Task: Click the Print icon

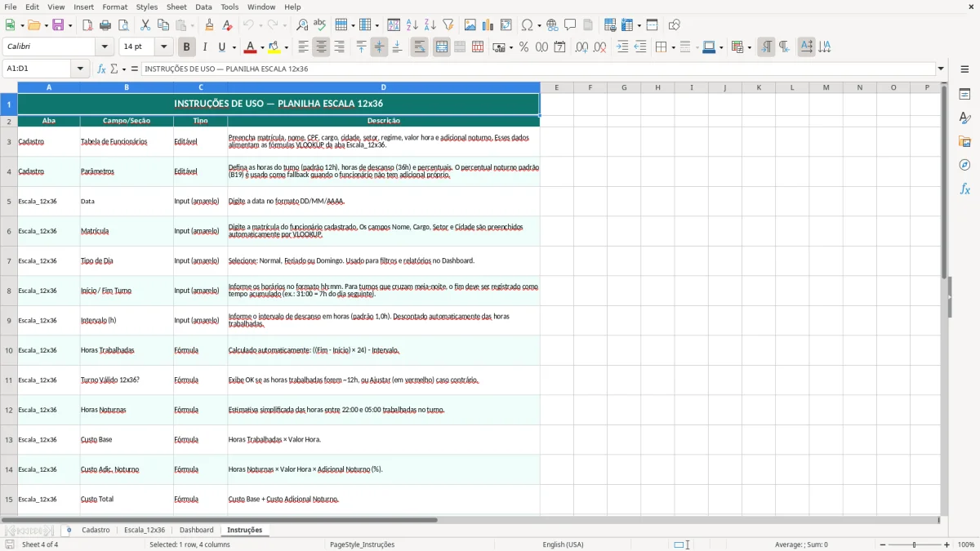Action: (x=105, y=25)
